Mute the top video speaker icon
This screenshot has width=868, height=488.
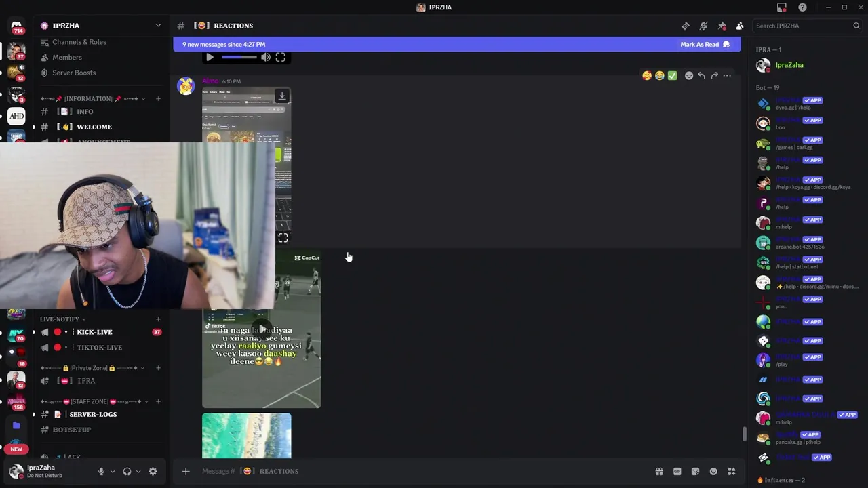[266, 58]
